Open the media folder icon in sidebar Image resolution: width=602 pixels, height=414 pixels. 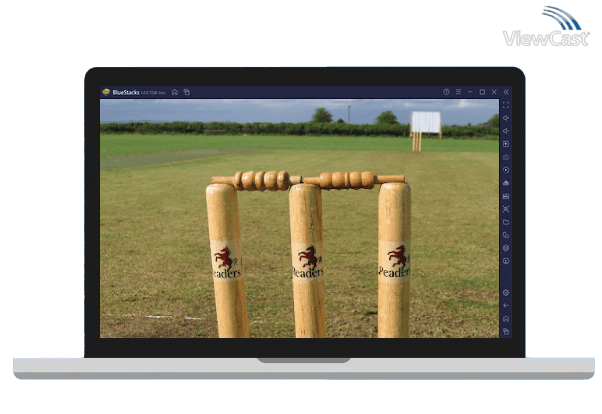click(x=506, y=222)
